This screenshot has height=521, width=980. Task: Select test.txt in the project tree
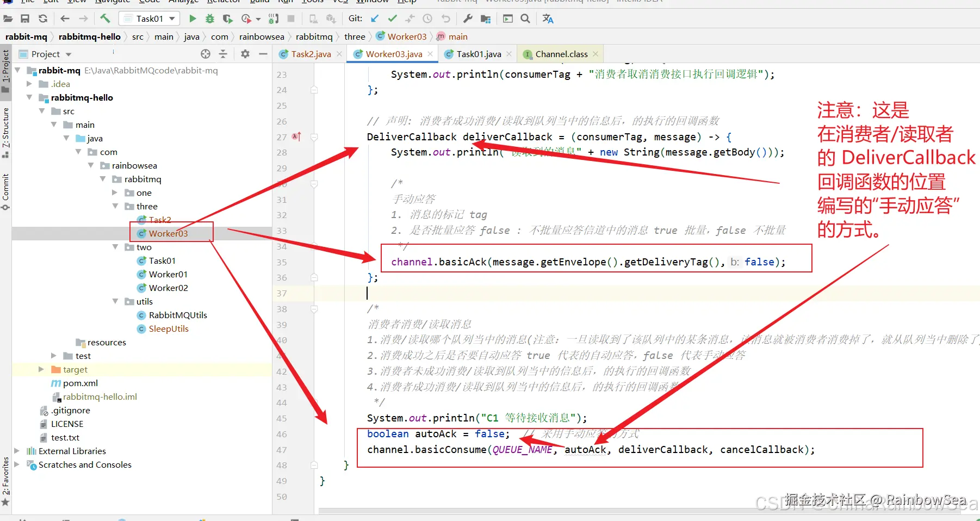(65, 437)
